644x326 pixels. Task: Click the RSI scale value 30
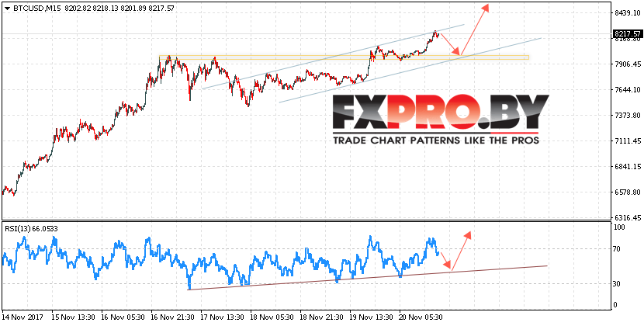pyautogui.click(x=618, y=283)
